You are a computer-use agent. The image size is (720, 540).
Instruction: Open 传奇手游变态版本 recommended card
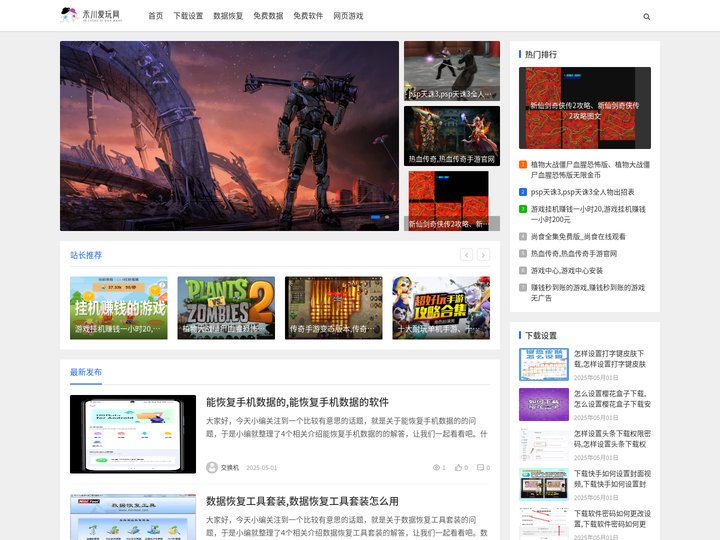pyautogui.click(x=333, y=308)
